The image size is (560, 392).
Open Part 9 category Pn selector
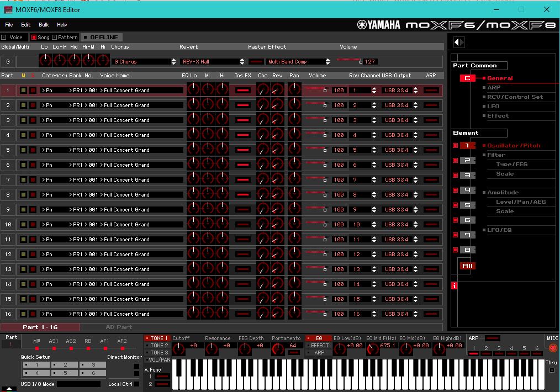pos(53,210)
